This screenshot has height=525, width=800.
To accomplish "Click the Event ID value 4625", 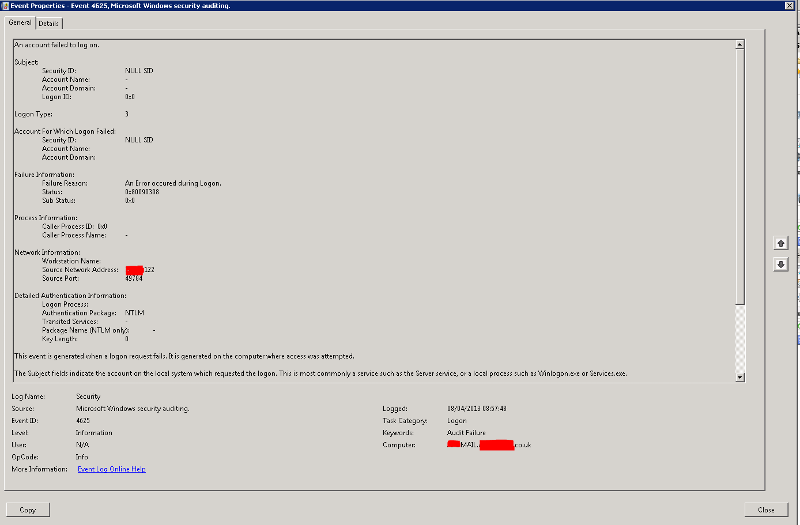I will click(83, 420).
